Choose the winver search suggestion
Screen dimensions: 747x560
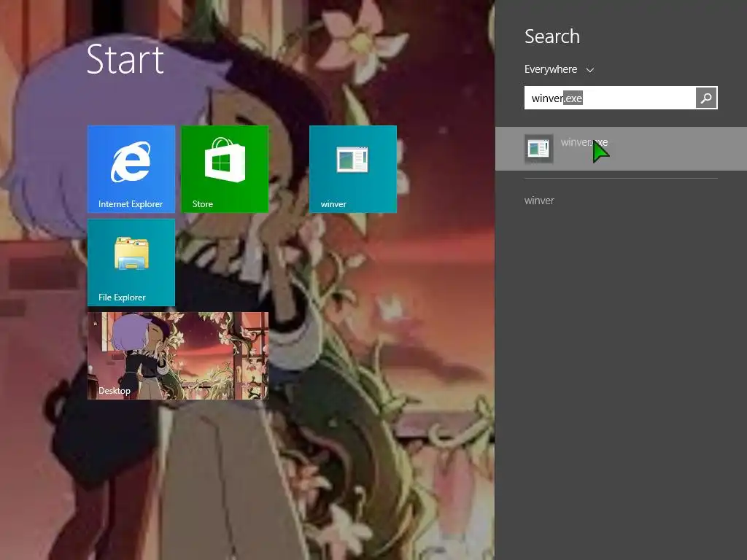point(539,201)
